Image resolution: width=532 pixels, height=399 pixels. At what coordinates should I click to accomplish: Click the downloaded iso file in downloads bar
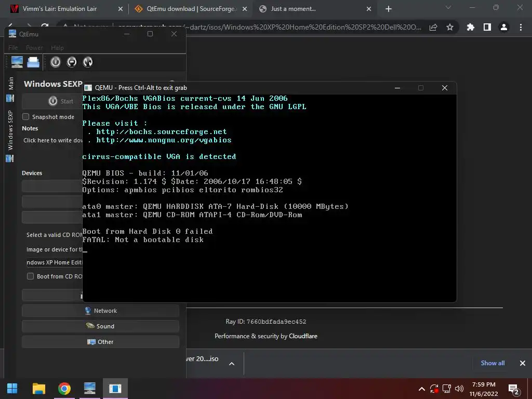[203, 359]
